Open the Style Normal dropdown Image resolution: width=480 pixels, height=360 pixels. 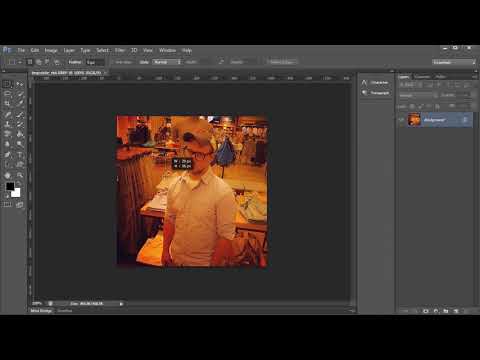point(167,62)
